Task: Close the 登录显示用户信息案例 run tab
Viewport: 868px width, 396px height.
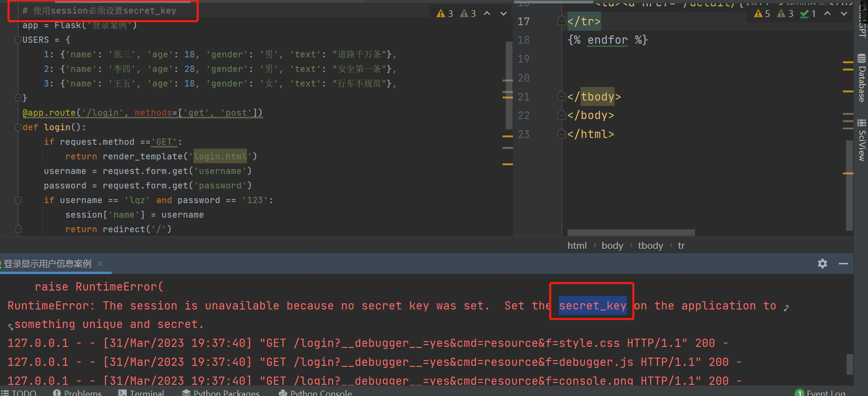Action: coord(100,263)
